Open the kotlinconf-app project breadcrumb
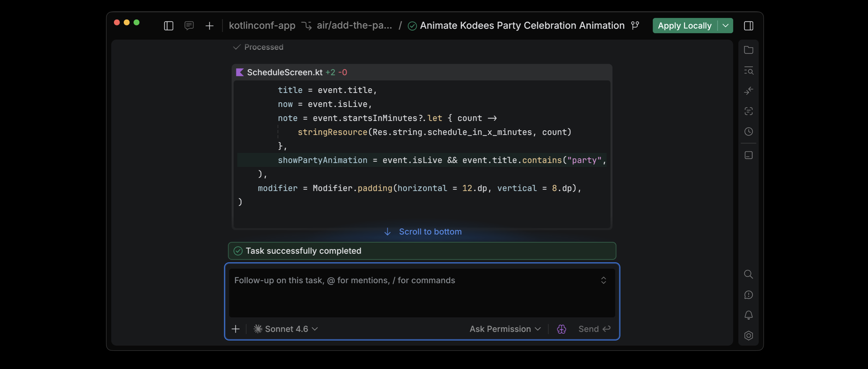Screen dimensions: 868x369 coord(262,26)
